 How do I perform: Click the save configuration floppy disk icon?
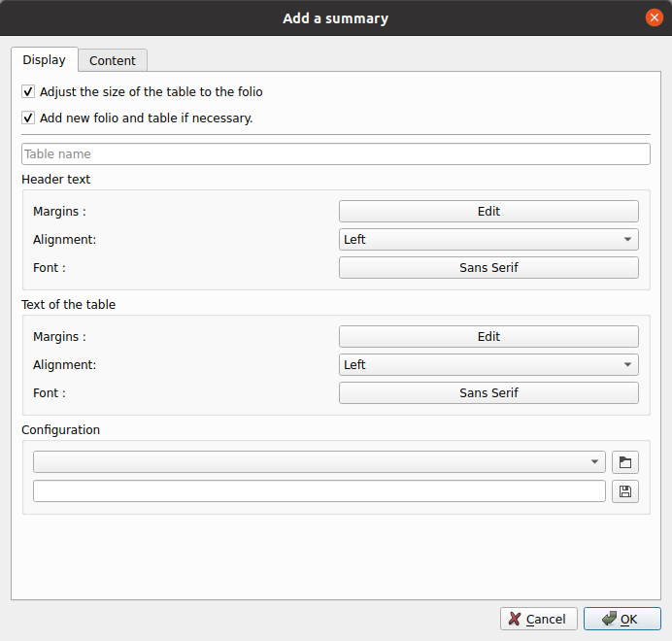click(x=624, y=491)
